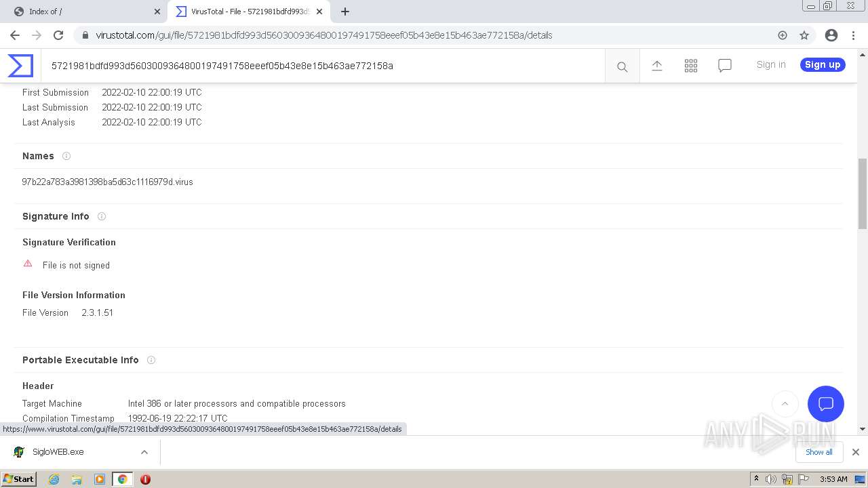The width and height of the screenshot is (868, 488).
Task: Go back in browser history
Action: pyautogui.click(x=15, y=35)
